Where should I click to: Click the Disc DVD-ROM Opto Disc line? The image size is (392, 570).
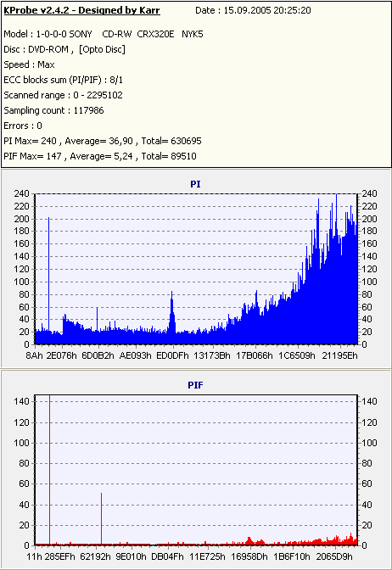tap(64, 49)
